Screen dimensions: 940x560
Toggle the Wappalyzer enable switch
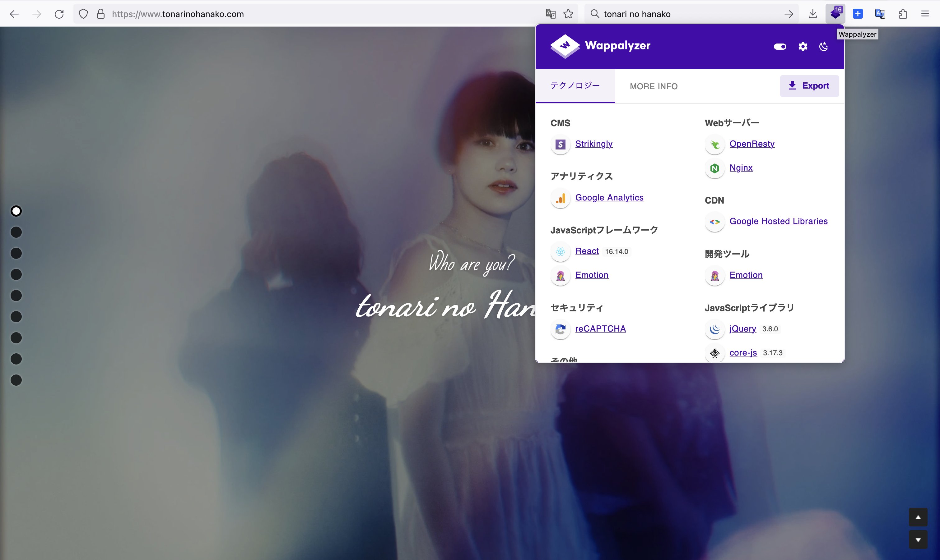tap(780, 46)
